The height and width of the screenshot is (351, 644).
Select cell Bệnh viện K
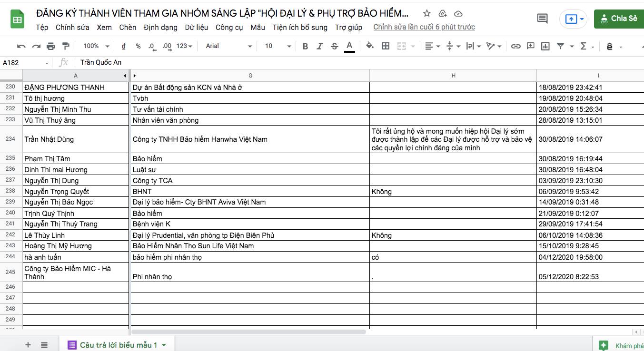point(250,224)
